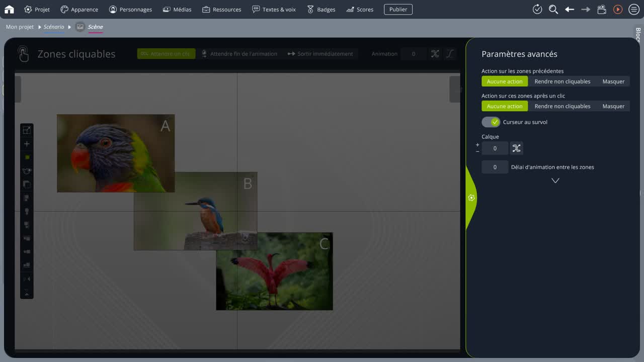The width and height of the screenshot is (644, 362).
Task: Expand more settings with the down chevron
Action: coord(555,180)
